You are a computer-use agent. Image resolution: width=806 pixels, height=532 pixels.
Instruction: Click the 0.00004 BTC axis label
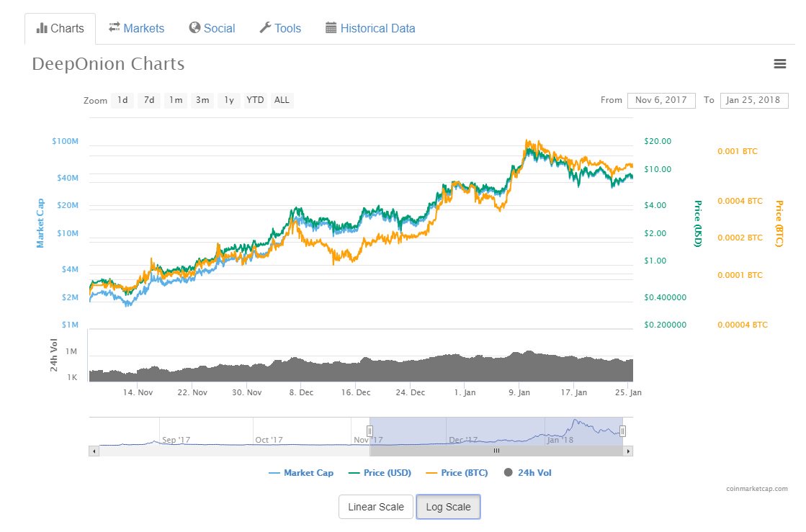[743, 325]
